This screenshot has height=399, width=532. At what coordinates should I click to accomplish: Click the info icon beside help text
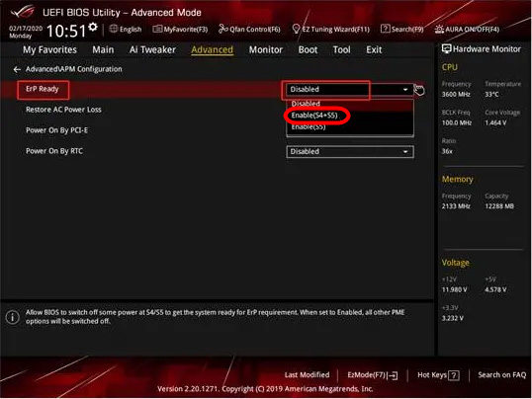click(x=13, y=317)
